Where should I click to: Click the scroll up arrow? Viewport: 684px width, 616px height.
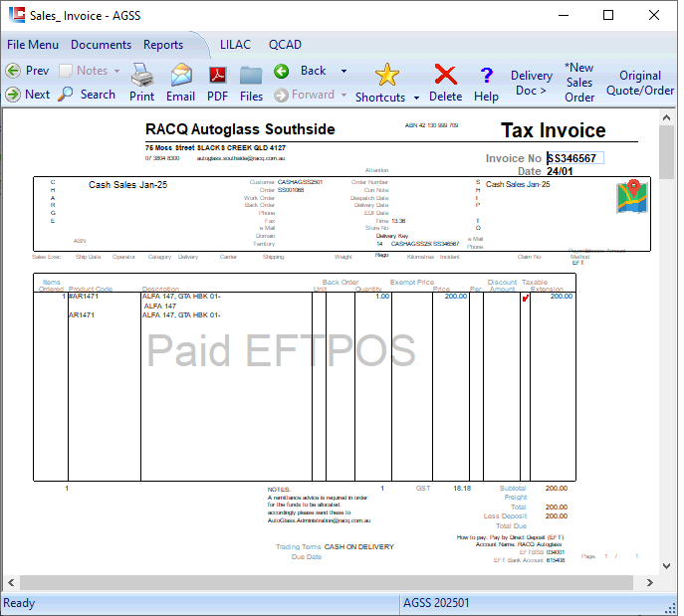click(666, 117)
